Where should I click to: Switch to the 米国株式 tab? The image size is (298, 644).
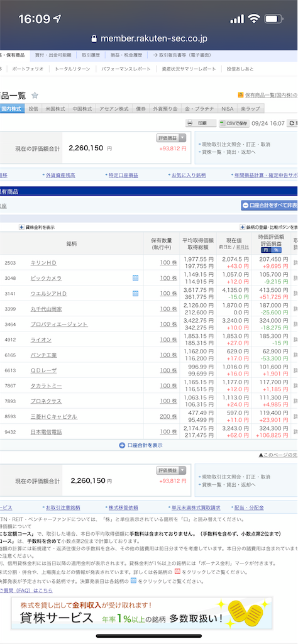point(55,109)
